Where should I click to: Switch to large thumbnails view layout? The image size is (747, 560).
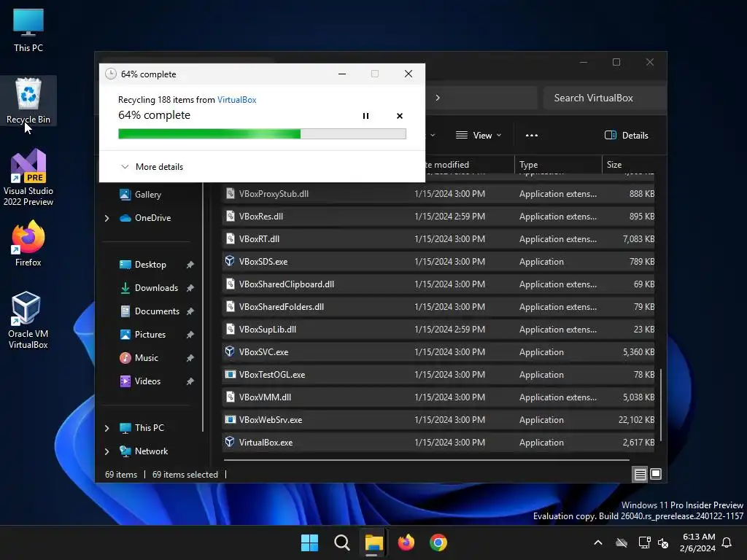tap(656, 474)
